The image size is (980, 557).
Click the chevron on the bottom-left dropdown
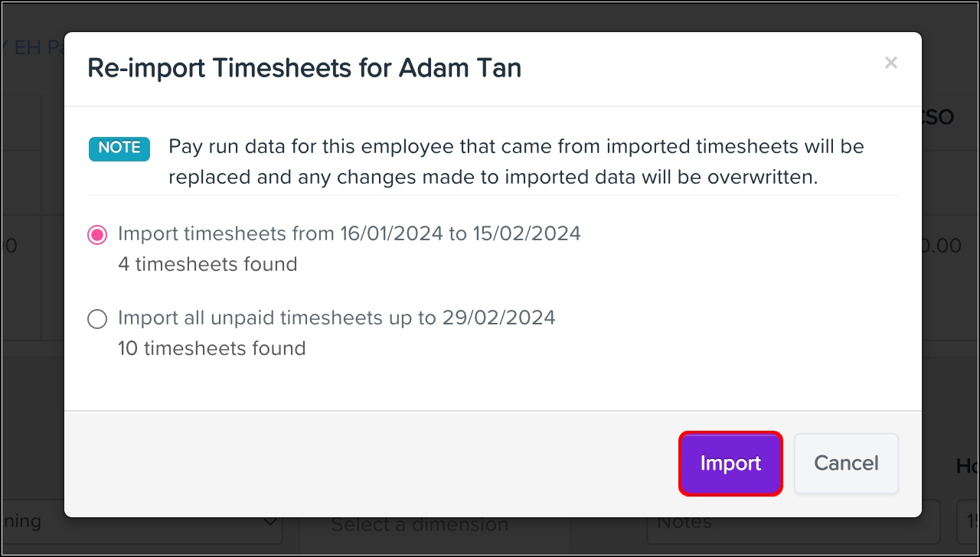pos(269,520)
